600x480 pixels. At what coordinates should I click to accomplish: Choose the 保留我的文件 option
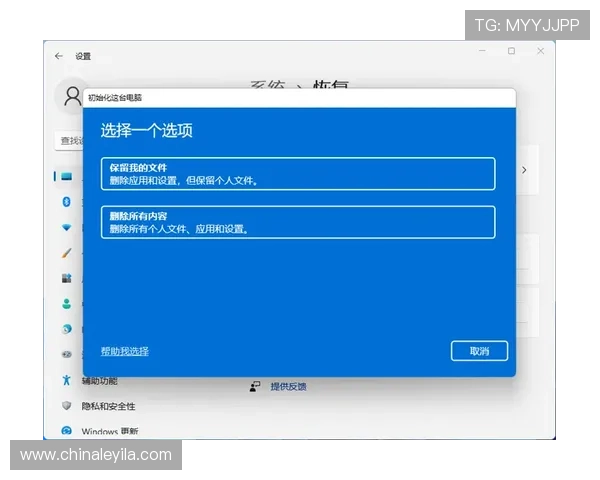point(298,174)
